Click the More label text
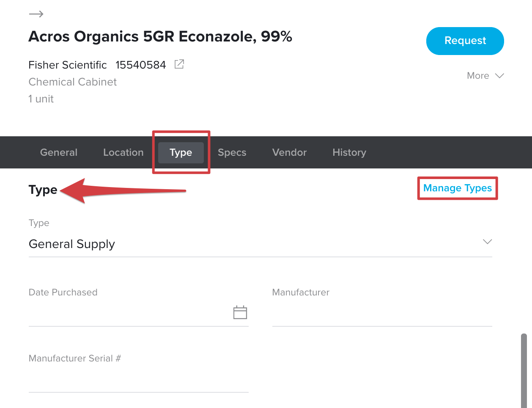This screenshot has width=532, height=408. (478, 76)
